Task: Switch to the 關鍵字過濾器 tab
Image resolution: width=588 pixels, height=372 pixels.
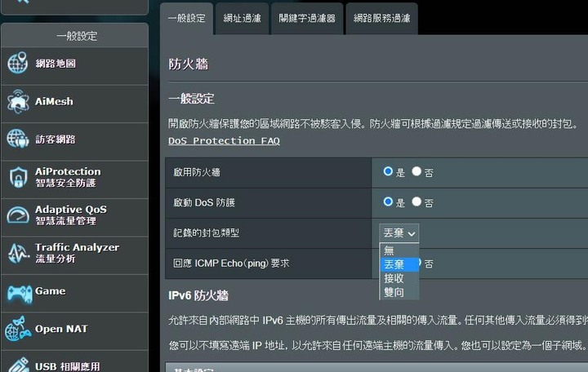Action: [307, 19]
